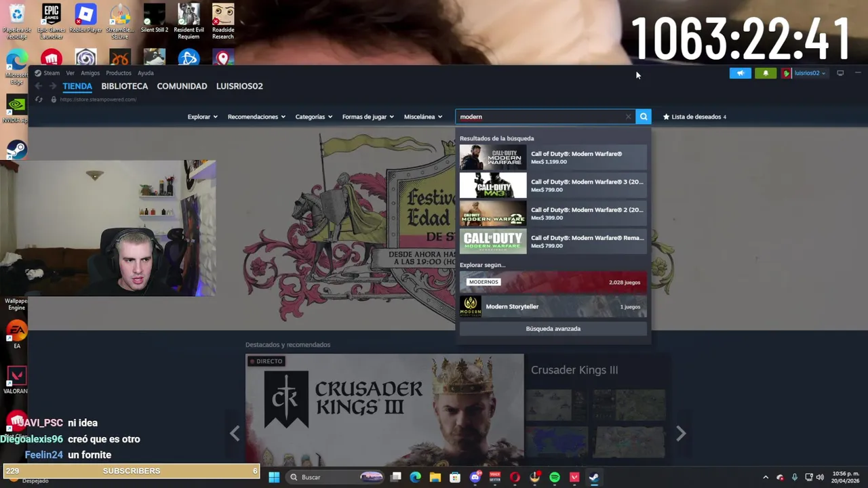This screenshot has width=868, height=488.
Task: Click the search magnifier button in Steam store
Action: click(644, 117)
